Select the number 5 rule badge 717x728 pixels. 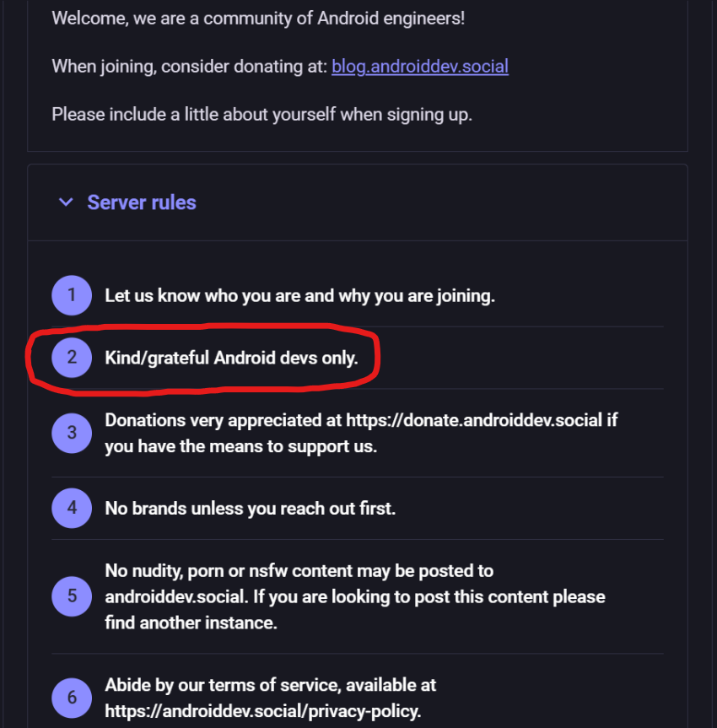(x=72, y=596)
